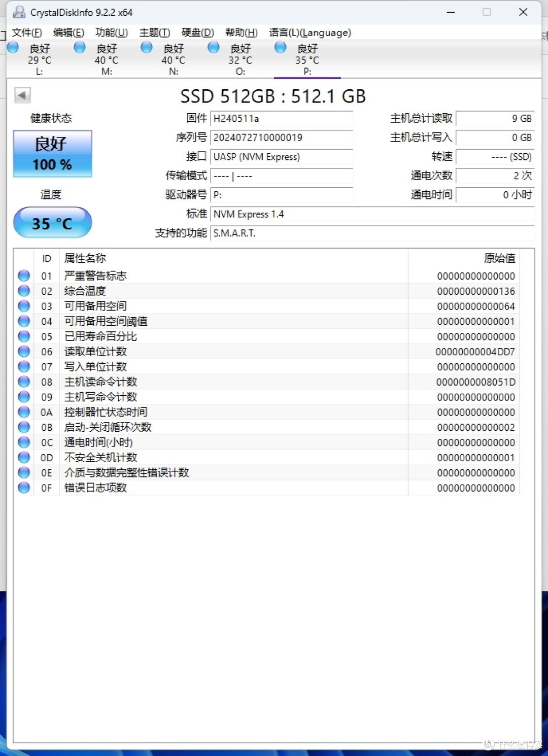Click the 支持的功能 field S.M.A.R.T.
Image resolution: width=548 pixels, height=756 pixels.
(x=372, y=233)
